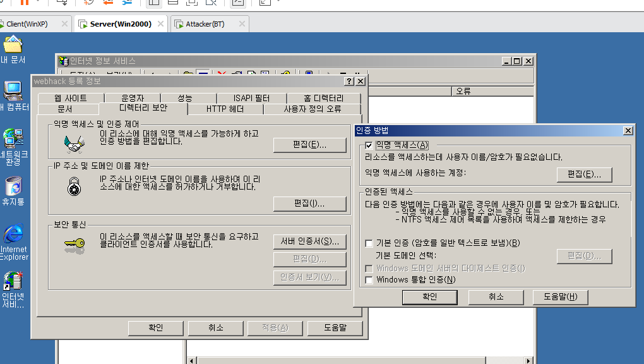Click 편집(E) in 익명 액세스 및 인증 제어
The height and width of the screenshot is (364, 644).
click(309, 145)
